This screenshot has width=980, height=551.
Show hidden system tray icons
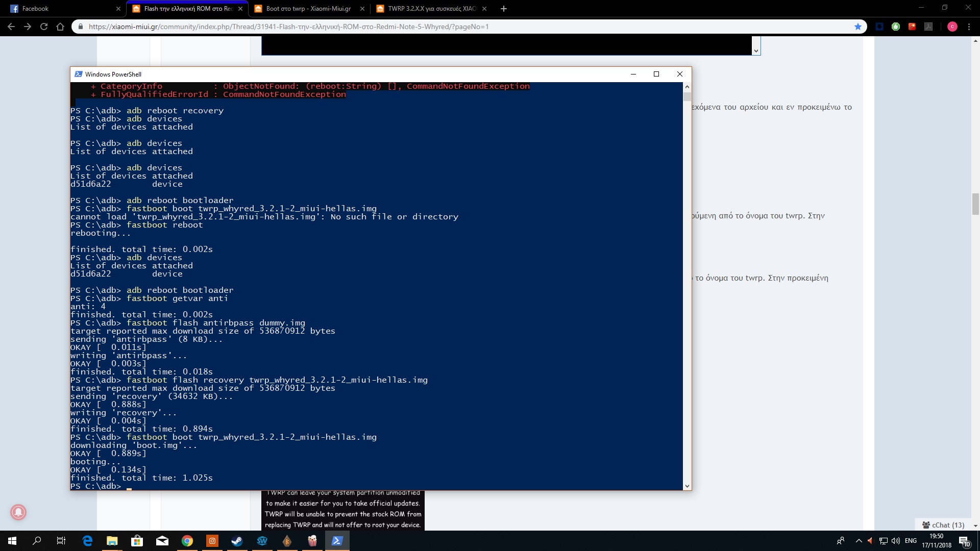(859, 541)
